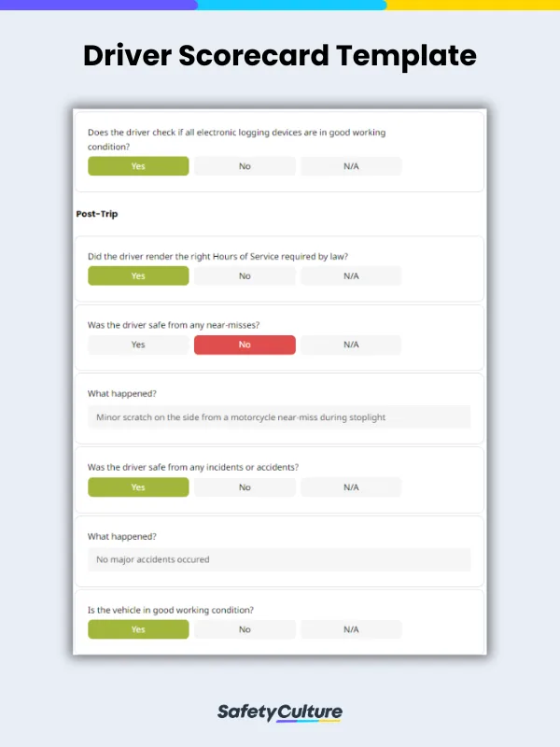Screen dimensions: 560x747
Task: Click the SafetyCulture logo
Action: coord(280,712)
